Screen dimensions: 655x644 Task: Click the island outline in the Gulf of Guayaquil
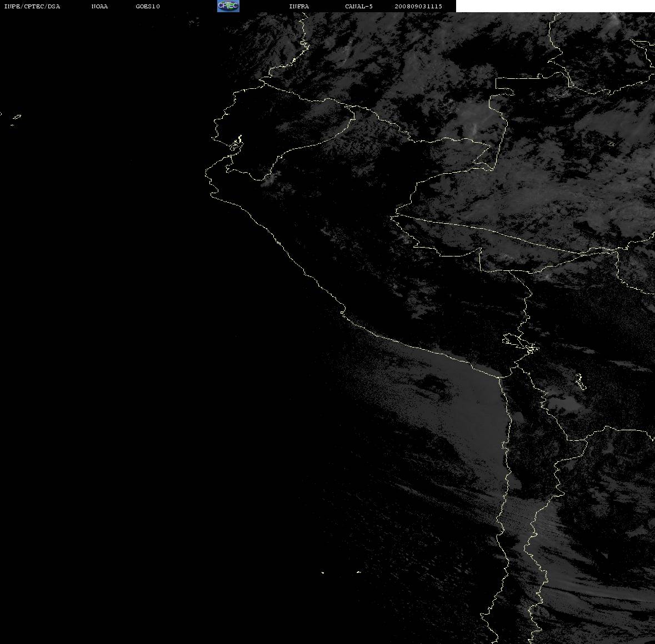click(x=236, y=144)
